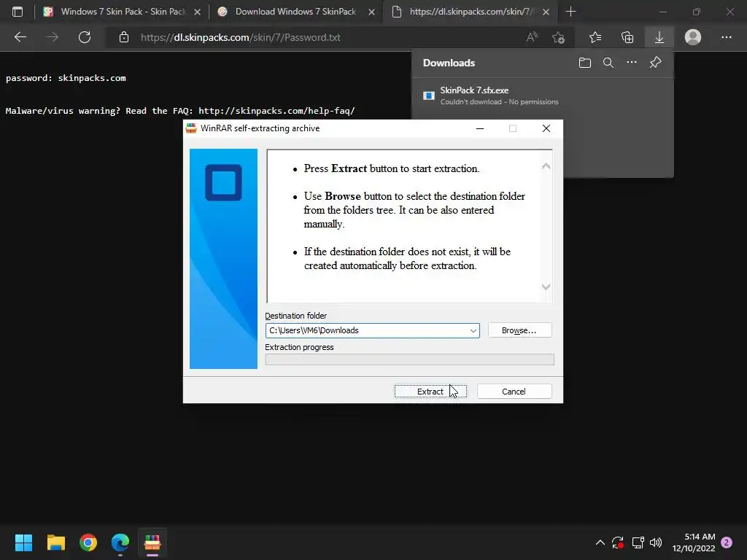Viewport: 747px width, 560px height.
Task: Click the WinRAR title bar icon
Action: click(192, 128)
